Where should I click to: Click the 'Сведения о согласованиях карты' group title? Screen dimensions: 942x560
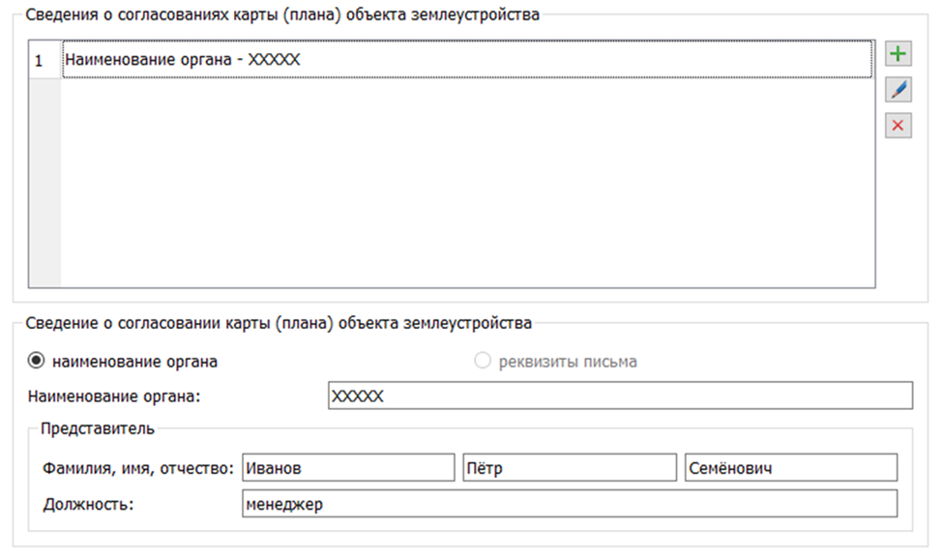pyautogui.click(x=282, y=15)
